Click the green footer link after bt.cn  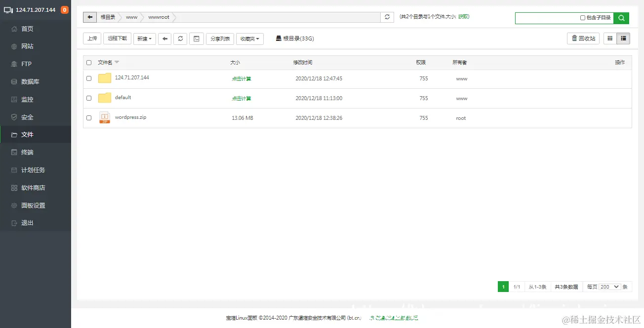394,318
